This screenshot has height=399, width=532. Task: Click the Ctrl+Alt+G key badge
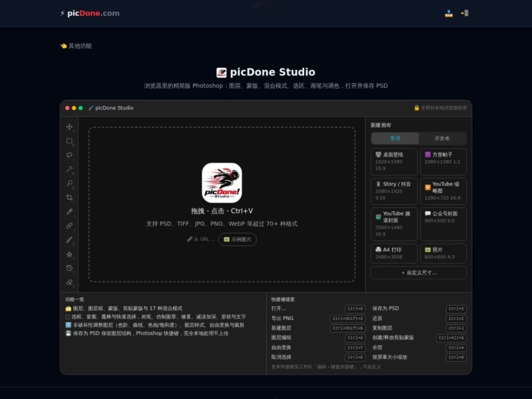click(451, 338)
